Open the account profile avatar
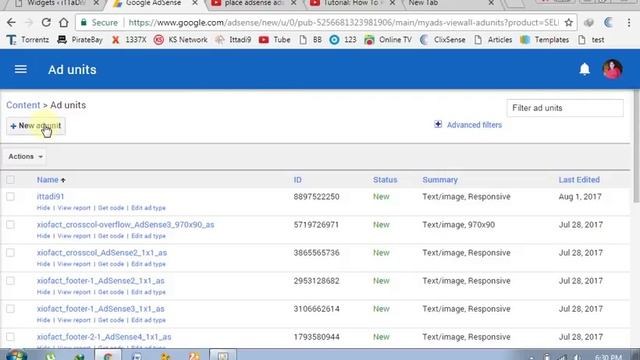This screenshot has width=640, height=360. pos(612,69)
